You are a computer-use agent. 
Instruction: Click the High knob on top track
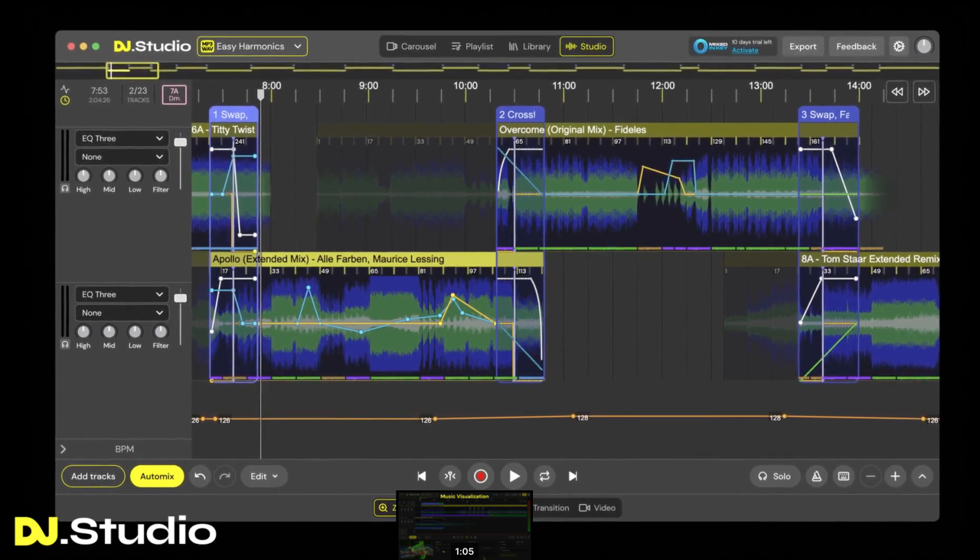click(83, 175)
